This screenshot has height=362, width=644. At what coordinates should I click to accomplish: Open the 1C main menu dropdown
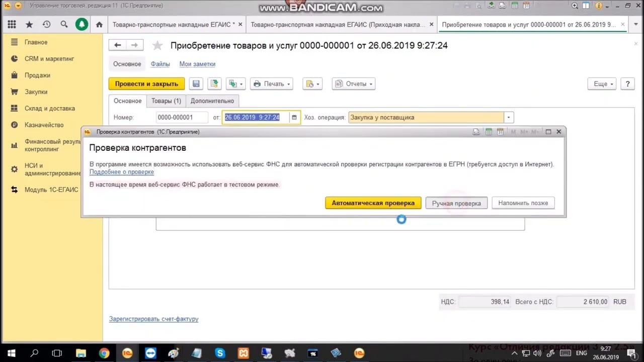19,6
